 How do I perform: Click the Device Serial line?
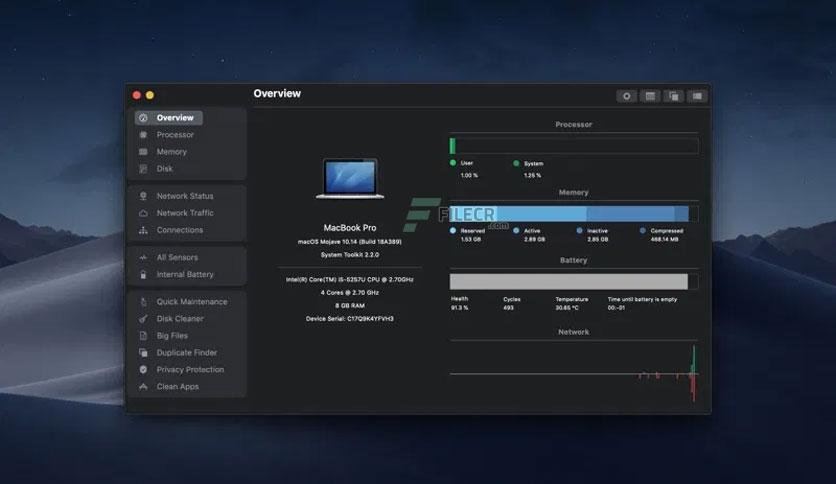pos(350,319)
